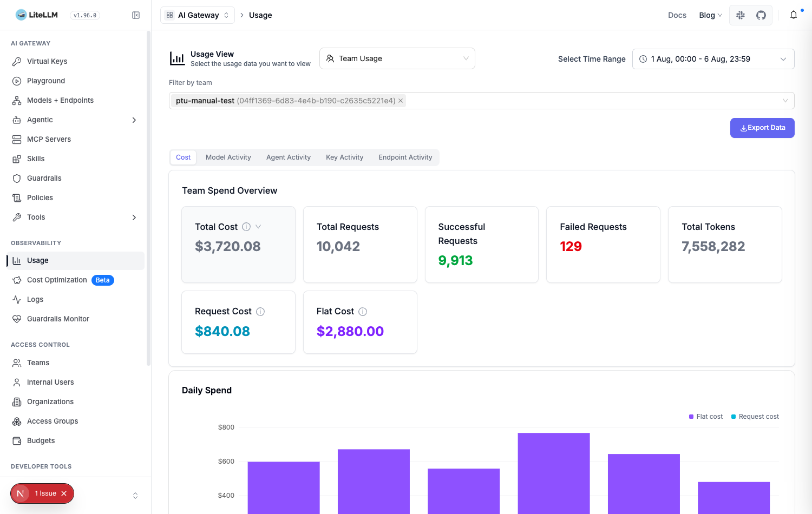Toggle Request cost legend series

[x=755, y=417]
